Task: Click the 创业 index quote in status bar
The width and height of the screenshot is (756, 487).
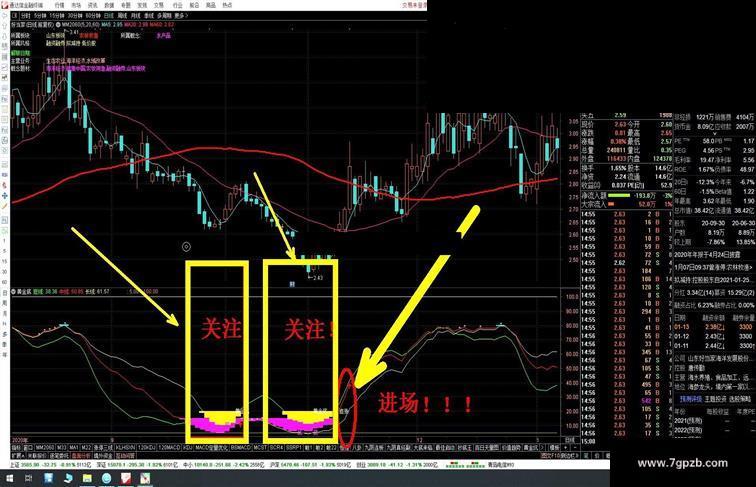Action: 397,465
